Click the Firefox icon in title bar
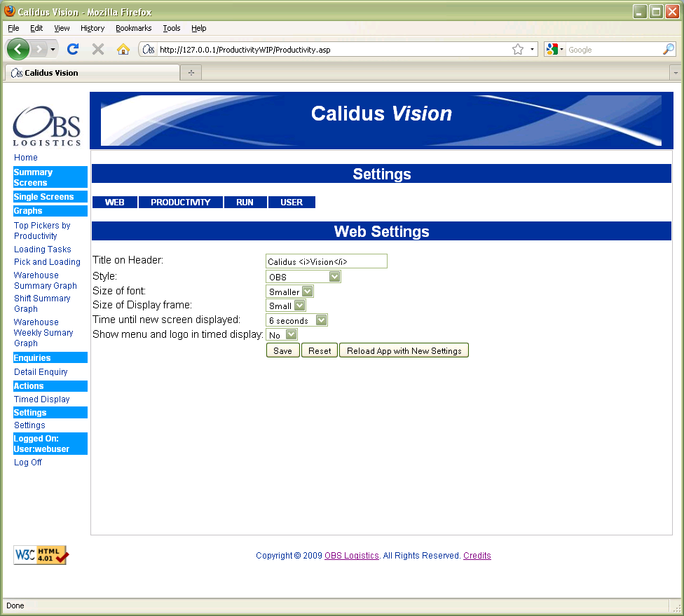 click(x=10, y=11)
